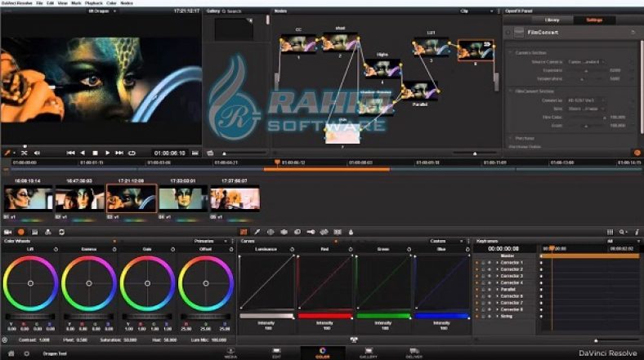Go to the Media page
644x360 pixels.
coord(230,353)
